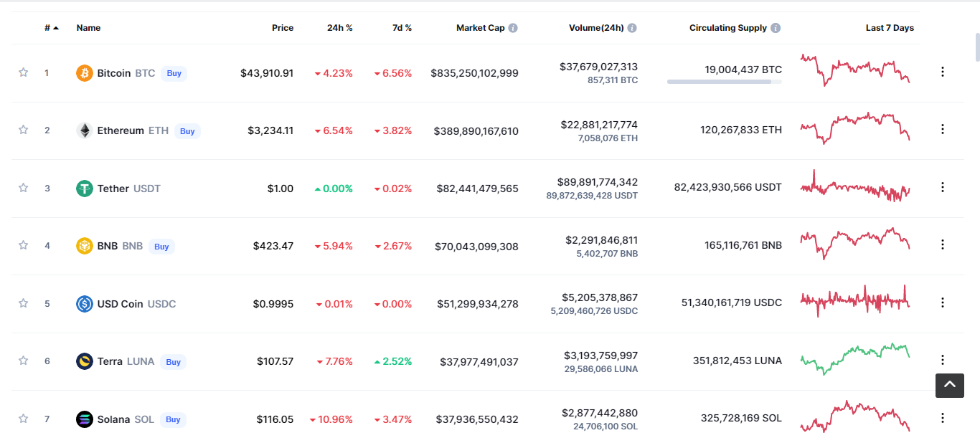This screenshot has height=443, width=980.
Task: Open info icon beside Circulating Supply
Action: (x=776, y=28)
